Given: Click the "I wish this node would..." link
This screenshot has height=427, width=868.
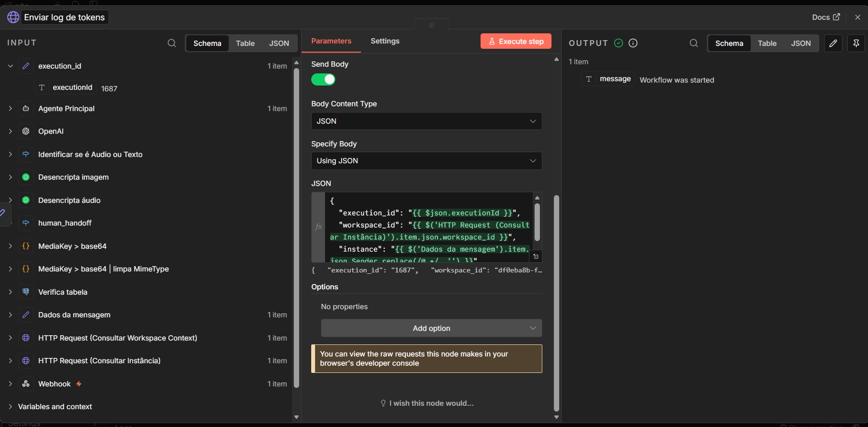Looking at the screenshot, I should point(427,403).
